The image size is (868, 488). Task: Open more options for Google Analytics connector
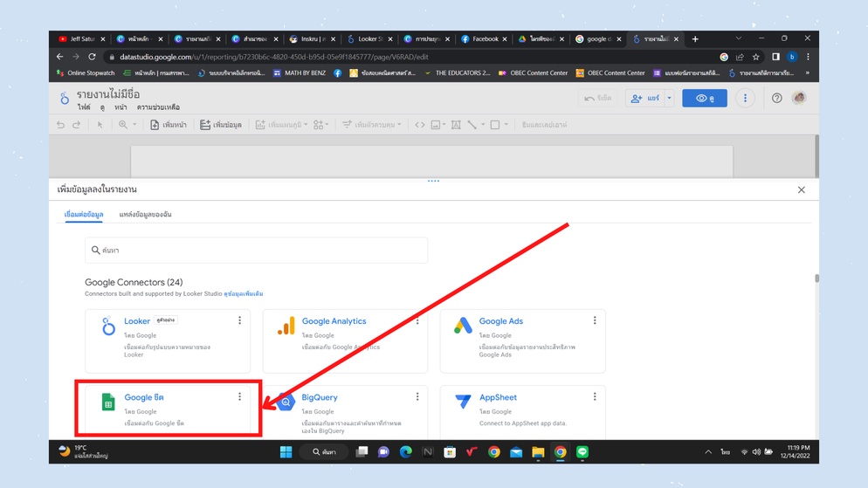point(417,320)
